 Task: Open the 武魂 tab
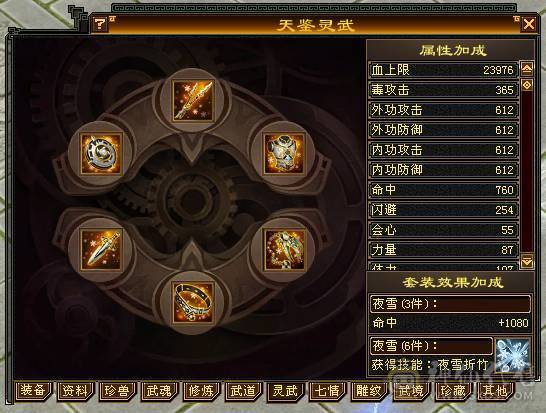pos(159,390)
